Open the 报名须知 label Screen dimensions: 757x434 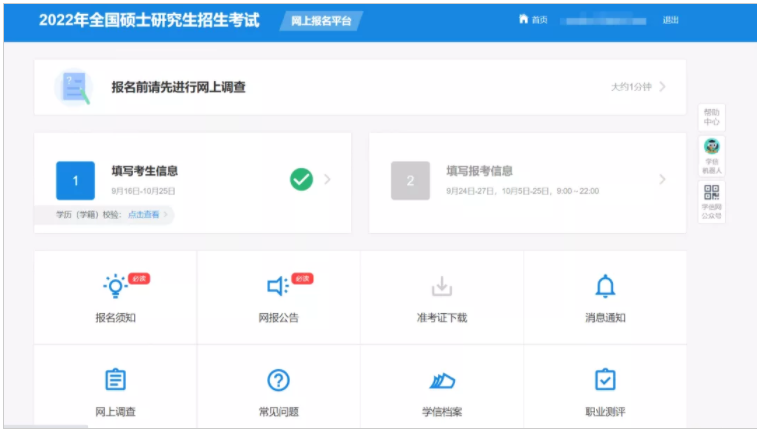pos(115,318)
